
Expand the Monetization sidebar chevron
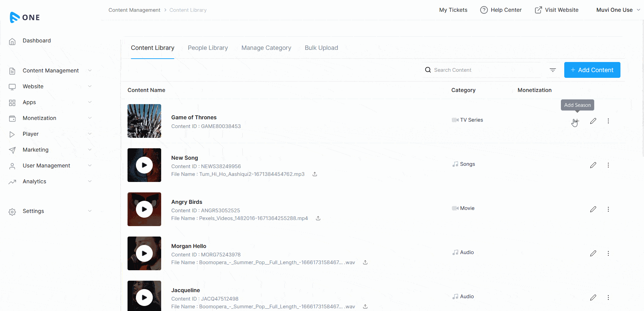(90, 118)
